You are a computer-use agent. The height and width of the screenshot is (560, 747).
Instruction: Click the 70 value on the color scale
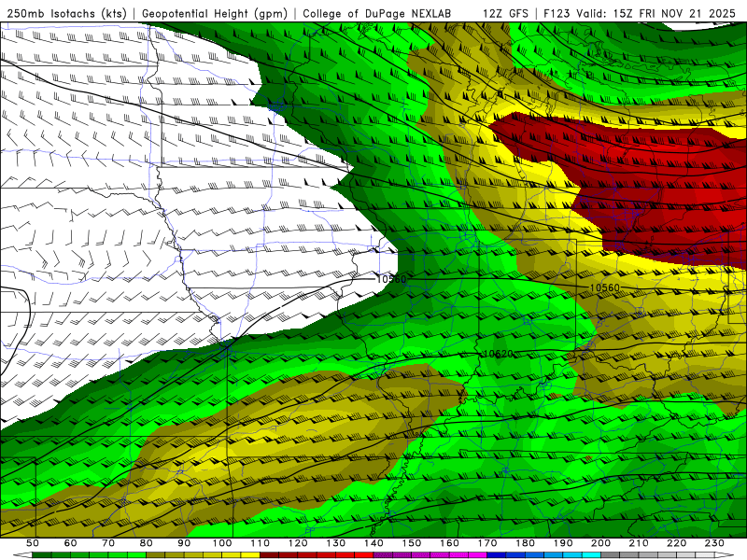pyautogui.click(x=108, y=543)
